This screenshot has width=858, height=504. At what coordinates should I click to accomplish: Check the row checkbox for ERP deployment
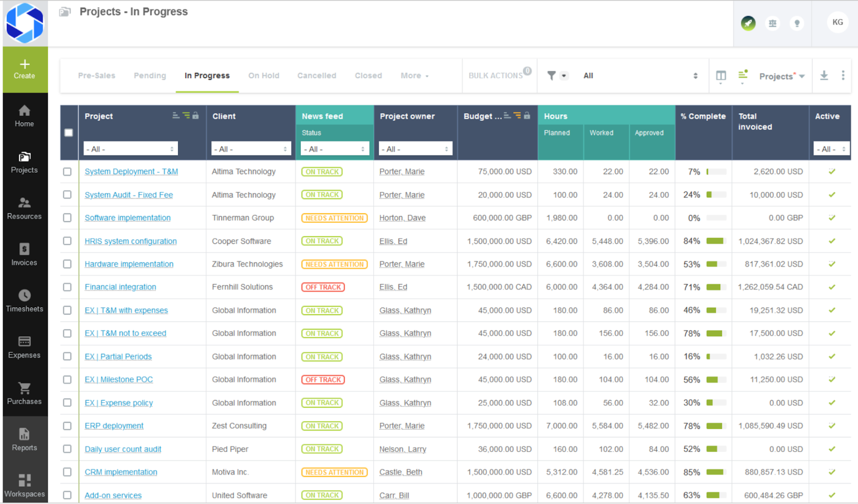(68, 426)
